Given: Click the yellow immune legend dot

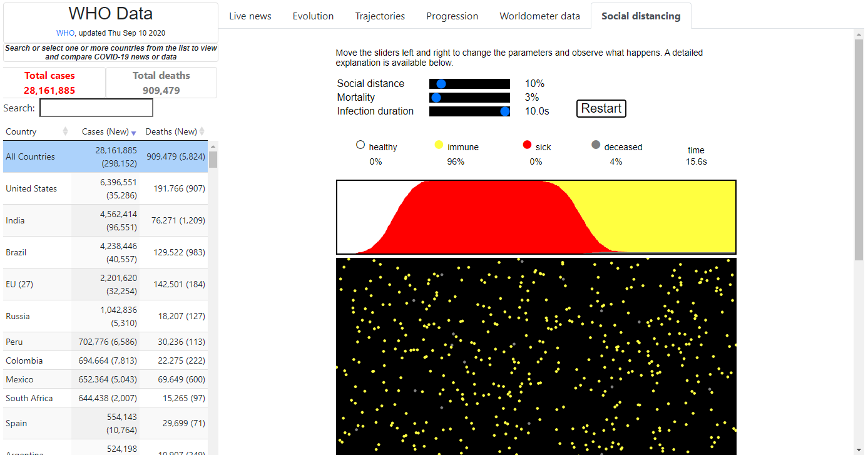Looking at the screenshot, I should click(x=439, y=145).
